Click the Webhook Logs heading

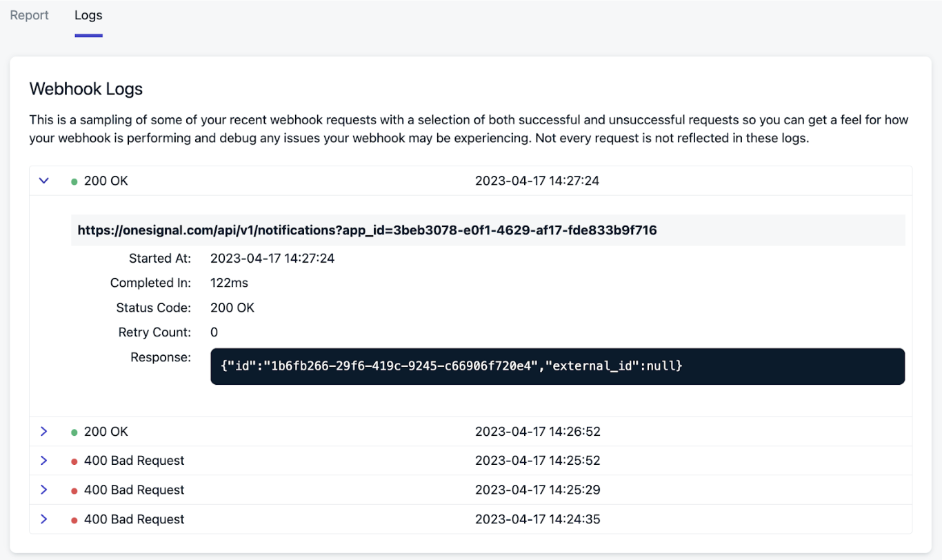(86, 89)
